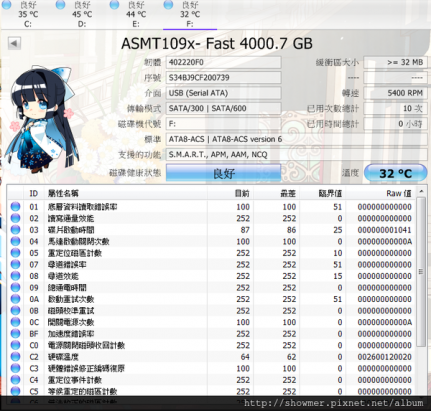Click status icon of attribute 0A
This screenshot has height=411, width=431.
point(15,299)
